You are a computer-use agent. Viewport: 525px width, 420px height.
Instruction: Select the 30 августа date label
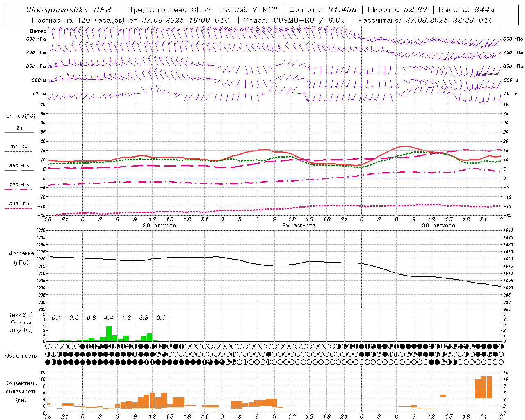click(x=438, y=226)
